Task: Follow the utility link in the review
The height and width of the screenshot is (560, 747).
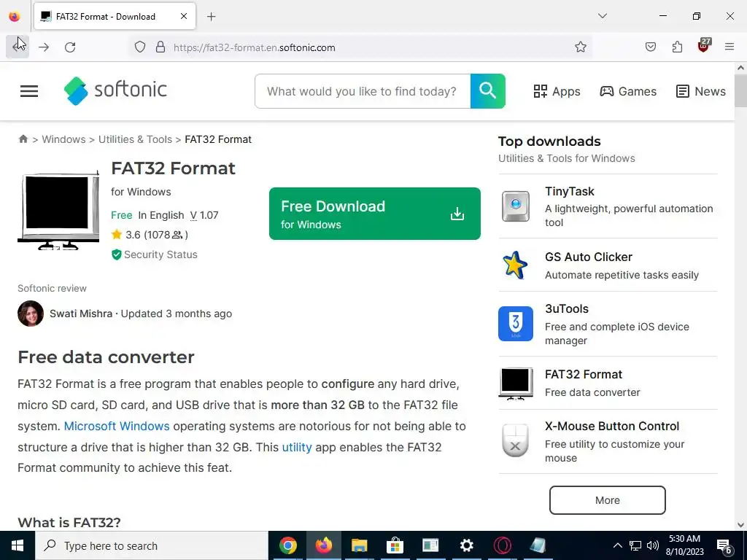Action: click(297, 448)
